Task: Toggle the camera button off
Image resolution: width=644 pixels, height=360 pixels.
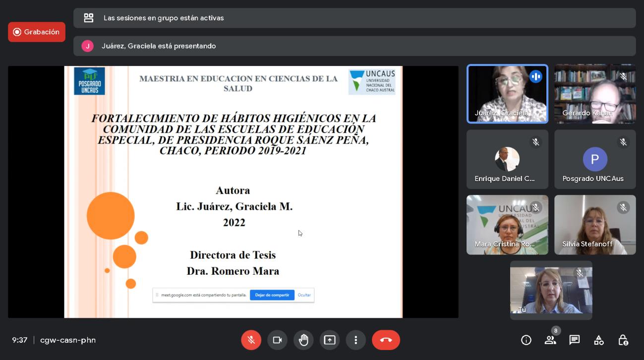Action: tap(277, 340)
